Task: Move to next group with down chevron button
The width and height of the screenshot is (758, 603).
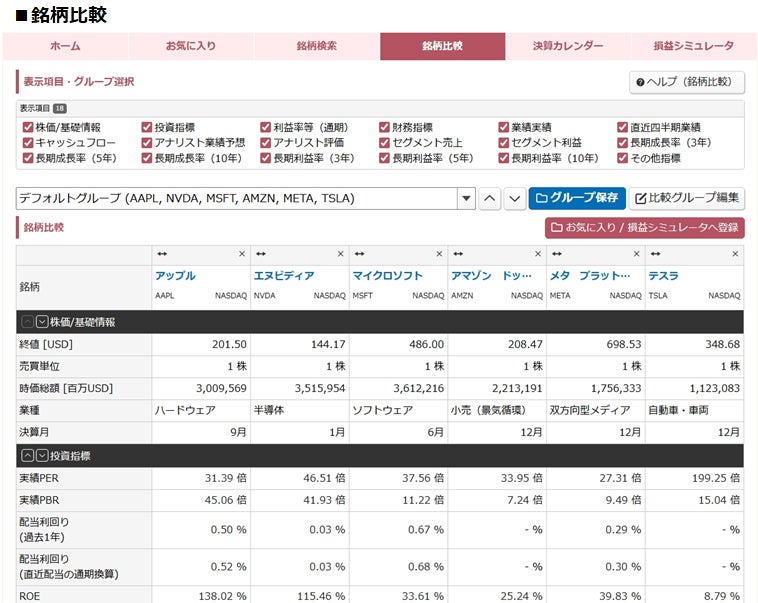Action: point(515,198)
